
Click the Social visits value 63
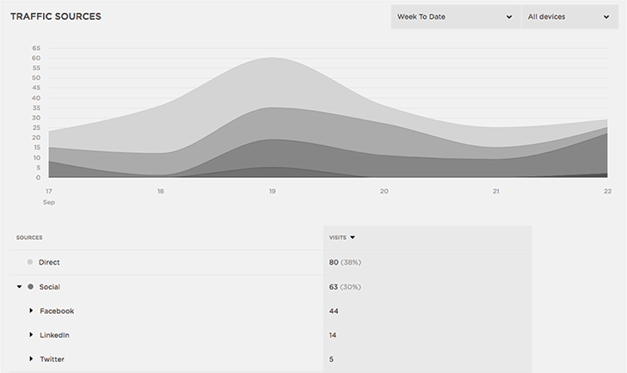pos(333,287)
